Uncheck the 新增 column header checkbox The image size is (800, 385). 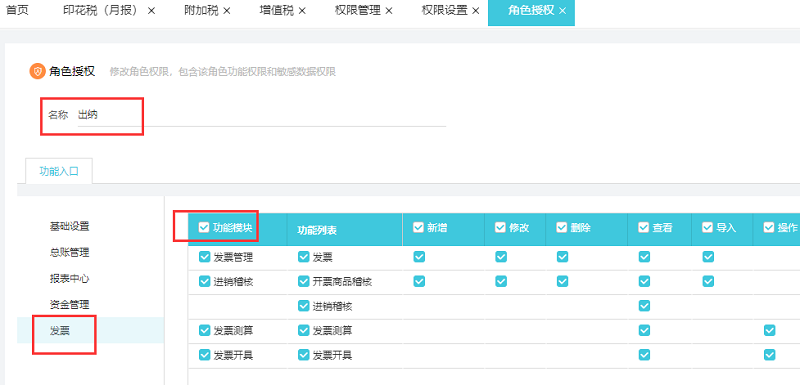coord(418,227)
